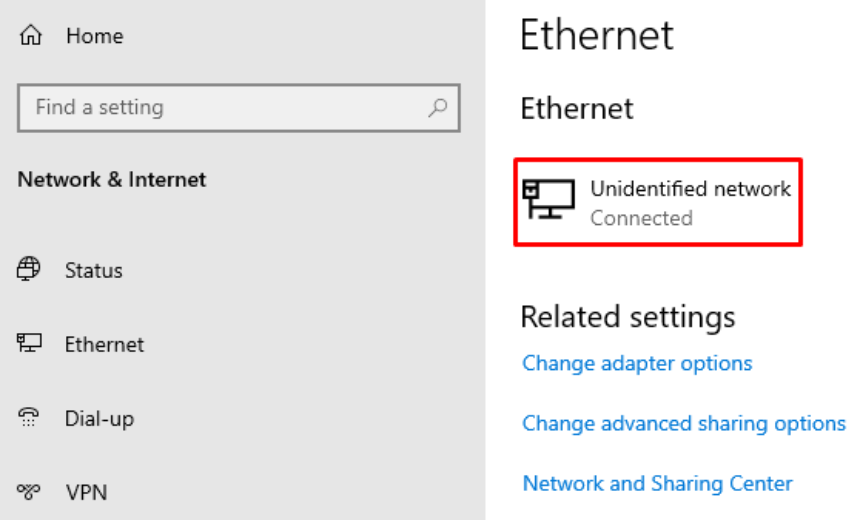Click the Home house icon
860x520 pixels.
click(31, 36)
